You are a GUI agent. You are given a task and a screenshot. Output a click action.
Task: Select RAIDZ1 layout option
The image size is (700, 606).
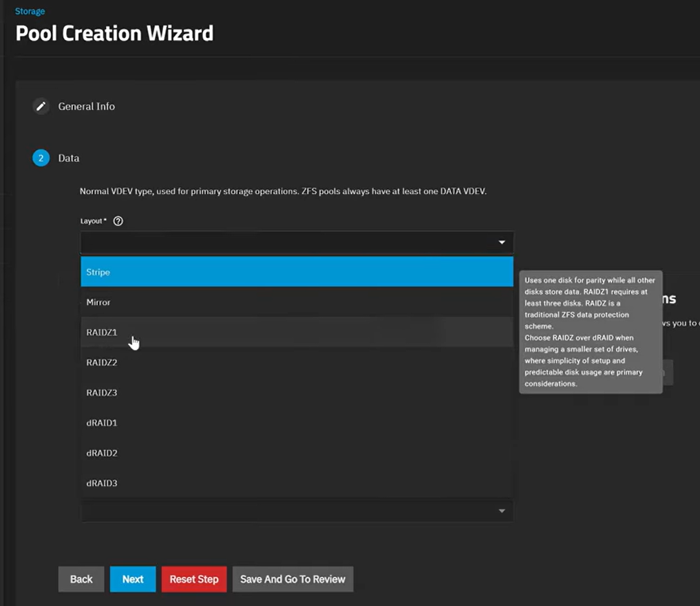[297, 333]
